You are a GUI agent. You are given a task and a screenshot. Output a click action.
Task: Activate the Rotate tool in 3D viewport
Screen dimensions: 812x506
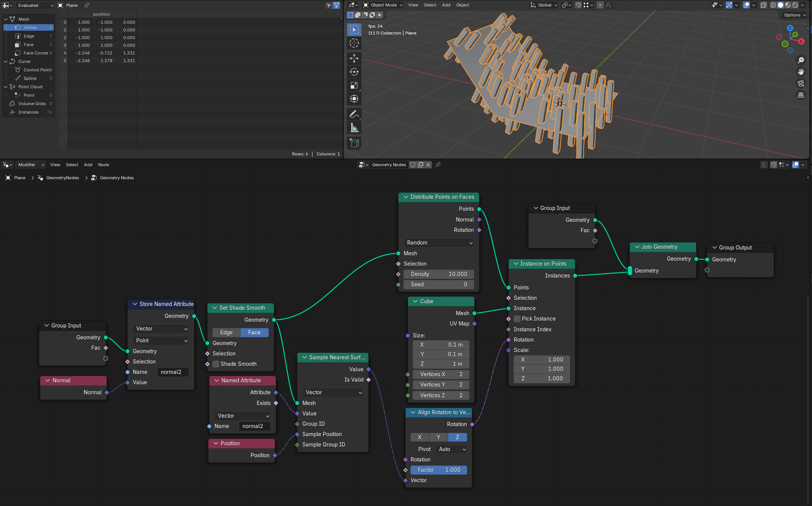[354, 72]
